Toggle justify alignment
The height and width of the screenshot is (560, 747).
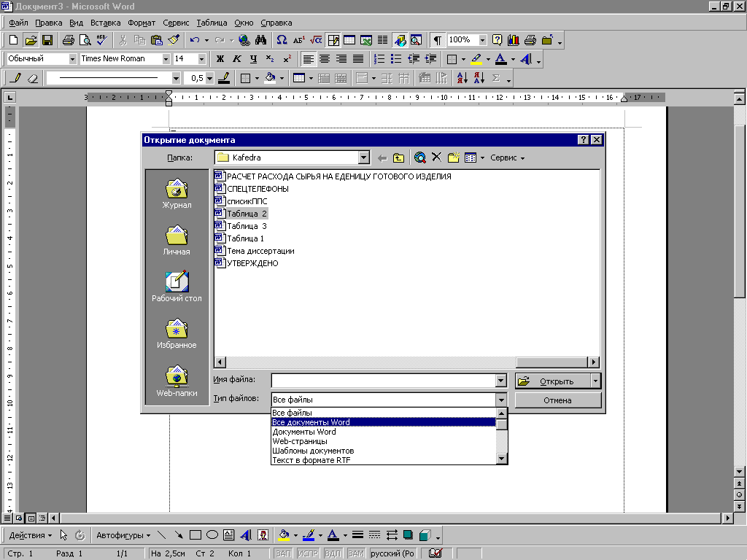[358, 58]
